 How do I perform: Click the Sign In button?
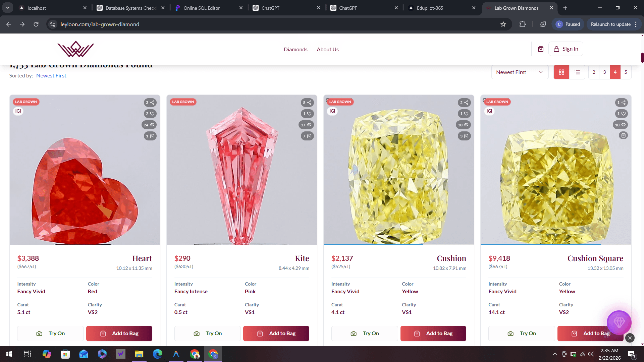click(x=566, y=49)
